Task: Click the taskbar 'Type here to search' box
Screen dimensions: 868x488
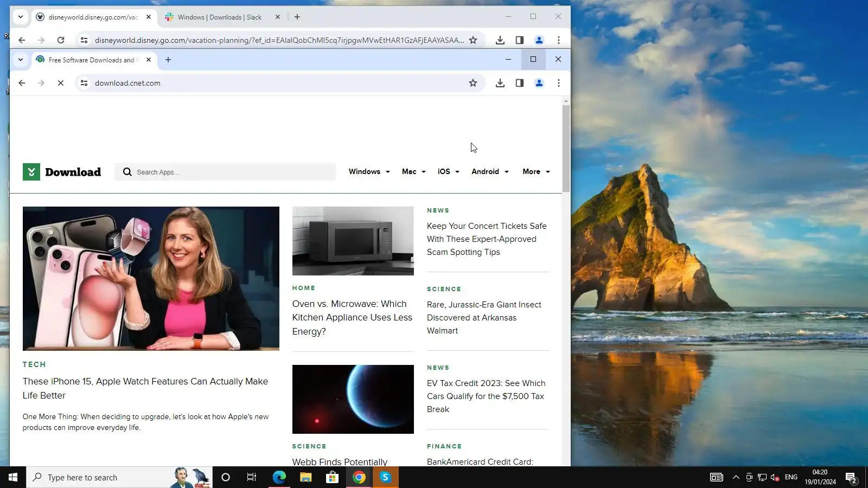Action: 119,477
